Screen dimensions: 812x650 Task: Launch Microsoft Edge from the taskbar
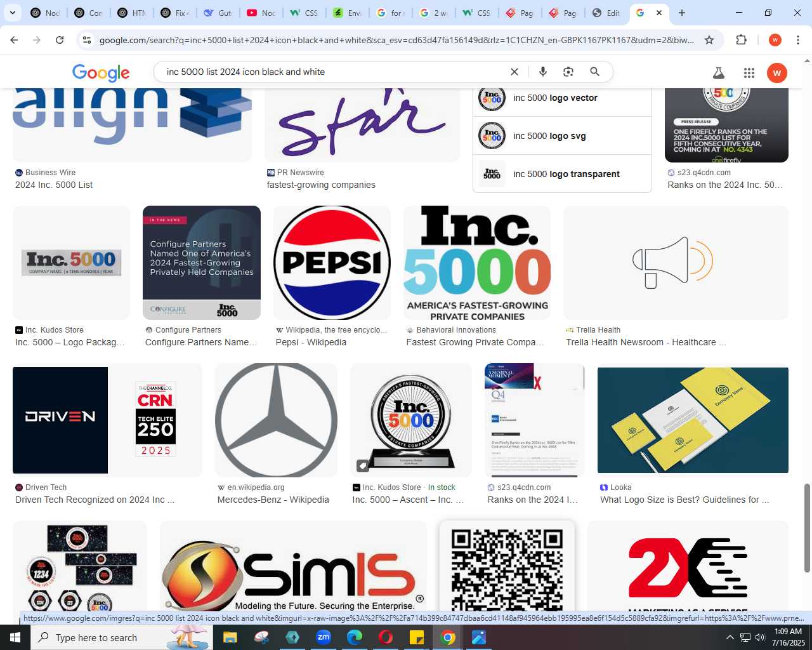coord(355,637)
